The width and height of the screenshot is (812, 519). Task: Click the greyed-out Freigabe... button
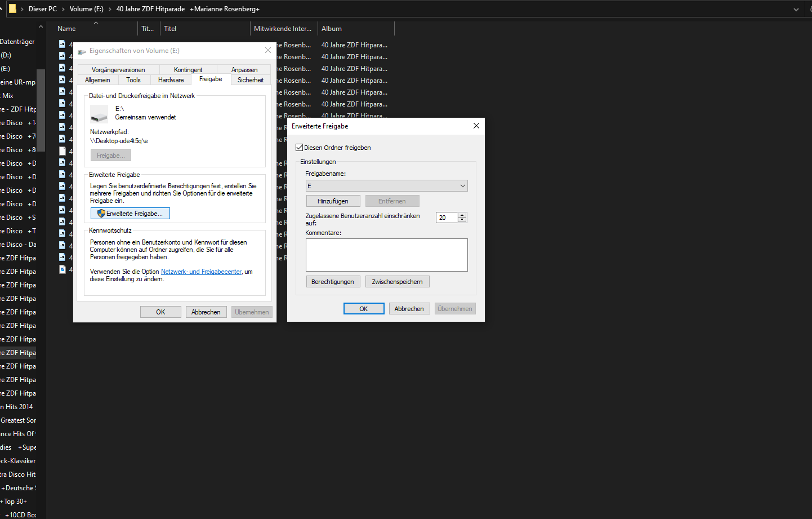point(111,156)
